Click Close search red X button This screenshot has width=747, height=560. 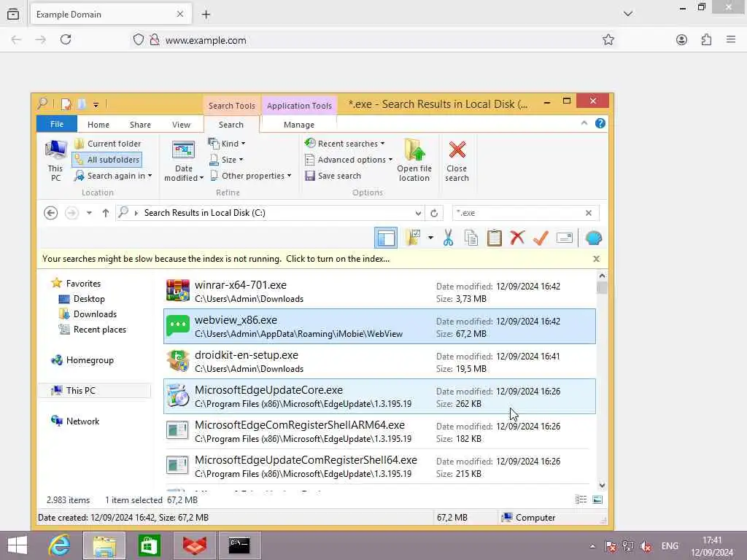click(457, 160)
